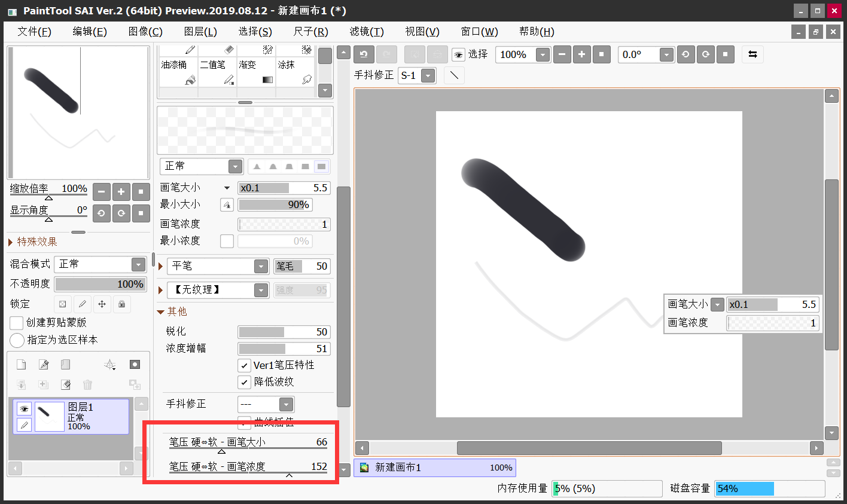Create a new linework (pen) layer
Viewport: 847px width, 504px height.
pos(43,365)
